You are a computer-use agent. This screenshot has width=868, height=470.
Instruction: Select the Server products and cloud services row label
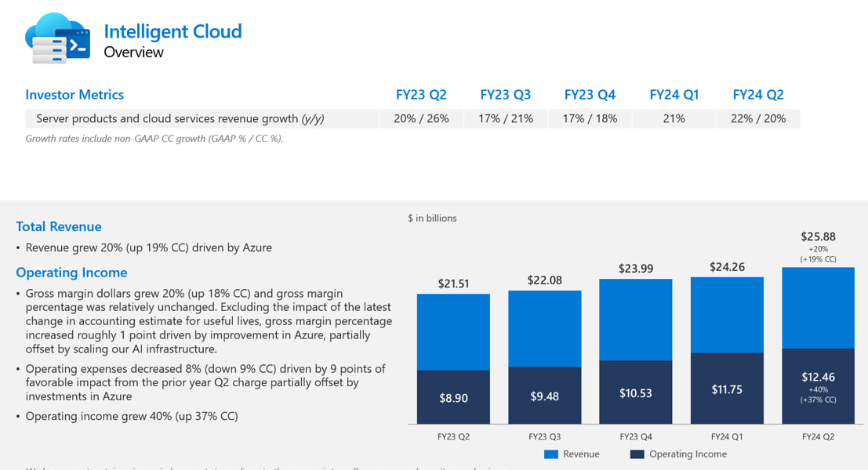[x=180, y=119]
